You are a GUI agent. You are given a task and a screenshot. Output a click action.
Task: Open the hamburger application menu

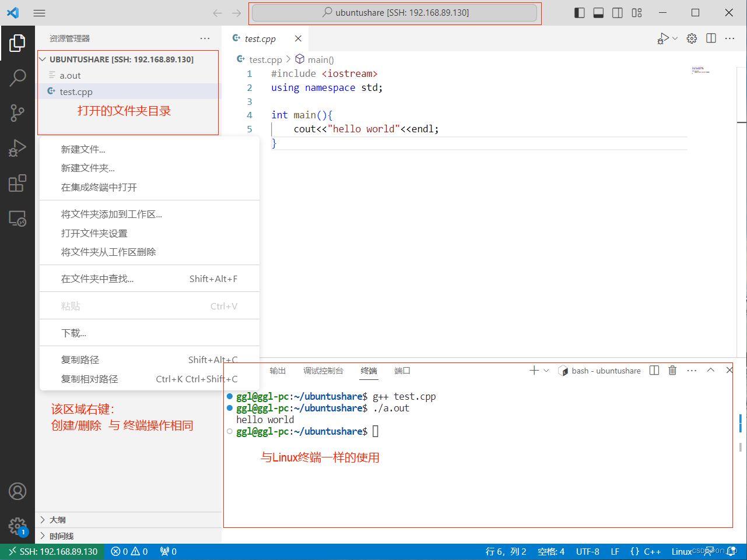pyautogui.click(x=39, y=13)
